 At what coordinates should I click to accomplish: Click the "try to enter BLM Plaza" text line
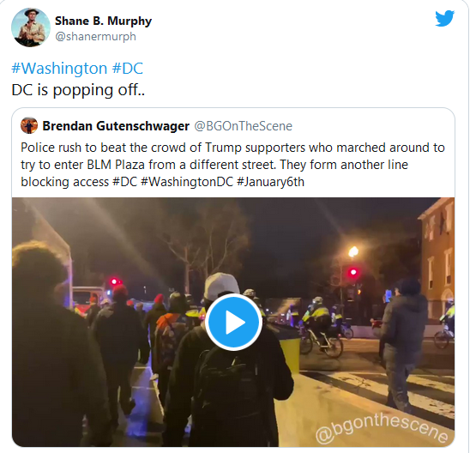[x=84, y=165]
